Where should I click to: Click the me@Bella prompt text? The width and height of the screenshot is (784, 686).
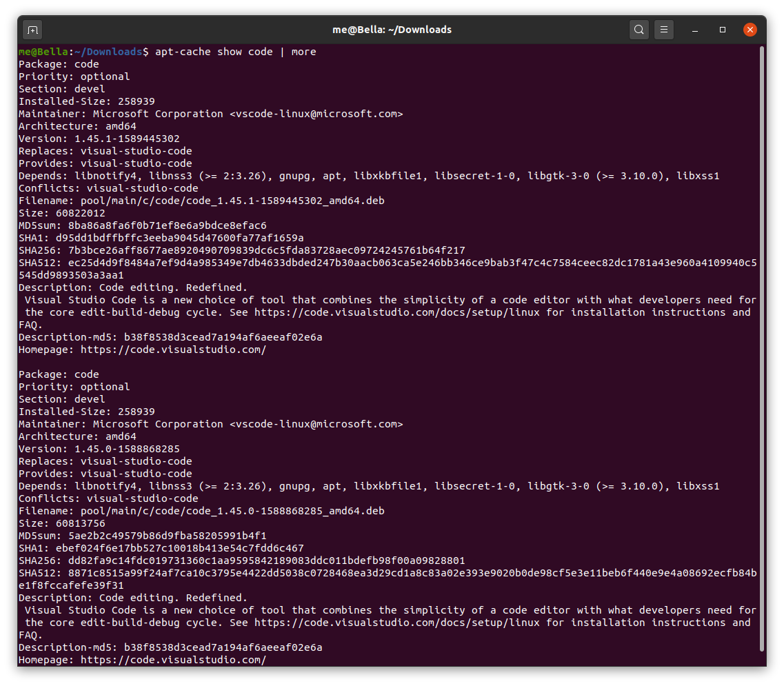pos(43,52)
